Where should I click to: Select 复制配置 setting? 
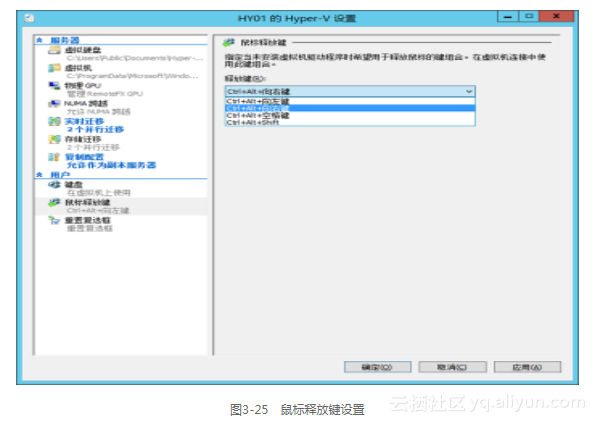point(84,157)
